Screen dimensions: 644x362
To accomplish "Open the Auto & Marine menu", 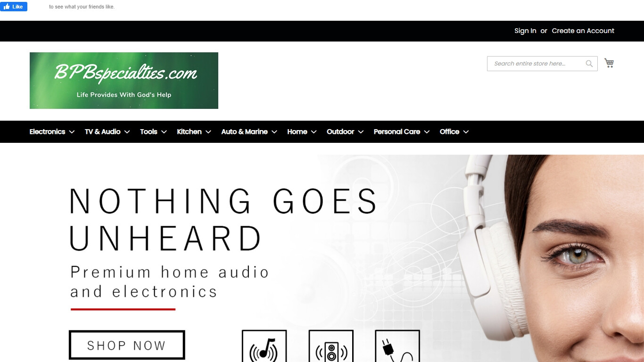I will click(x=249, y=132).
